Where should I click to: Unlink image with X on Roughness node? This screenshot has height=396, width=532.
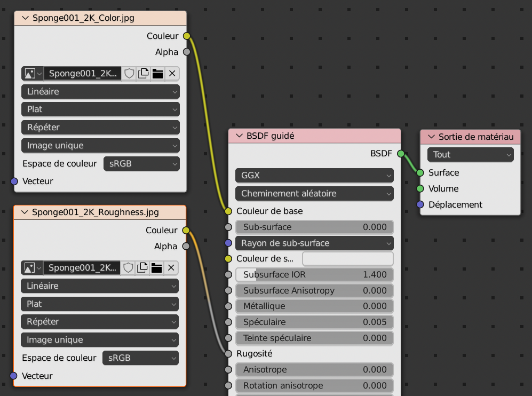(x=171, y=268)
